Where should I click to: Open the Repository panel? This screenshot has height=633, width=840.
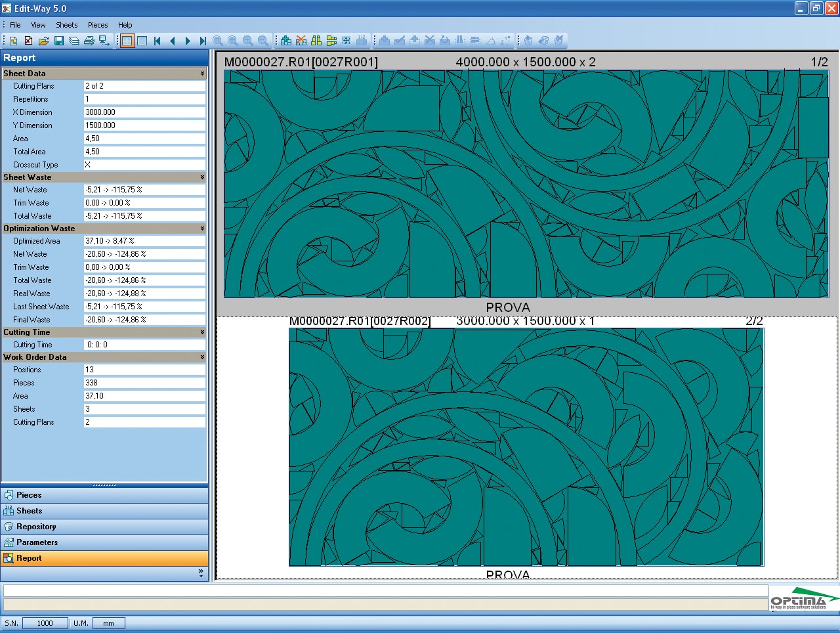tap(104, 527)
